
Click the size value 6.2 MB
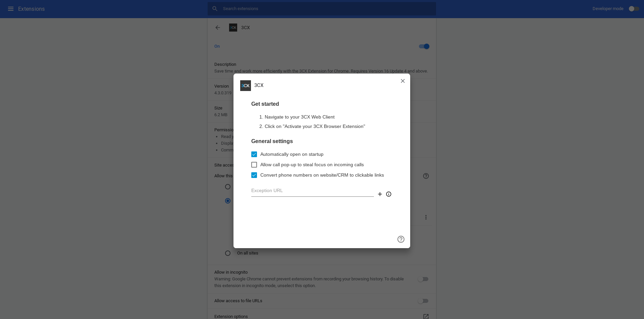[x=221, y=115]
